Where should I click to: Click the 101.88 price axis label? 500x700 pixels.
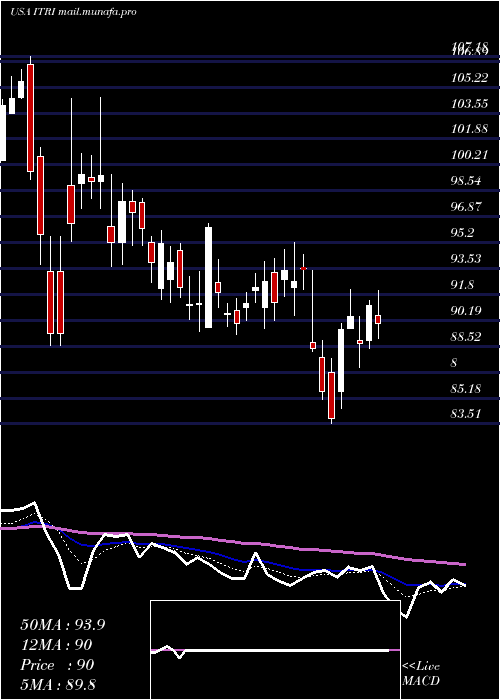pyautogui.click(x=469, y=129)
